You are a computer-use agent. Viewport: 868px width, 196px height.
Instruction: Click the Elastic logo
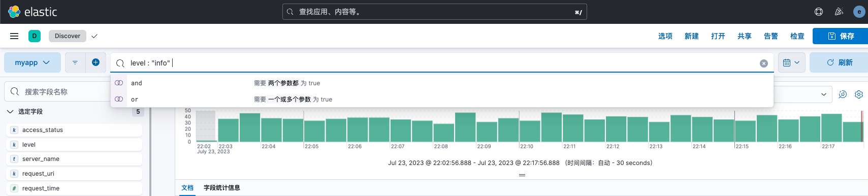(33, 12)
